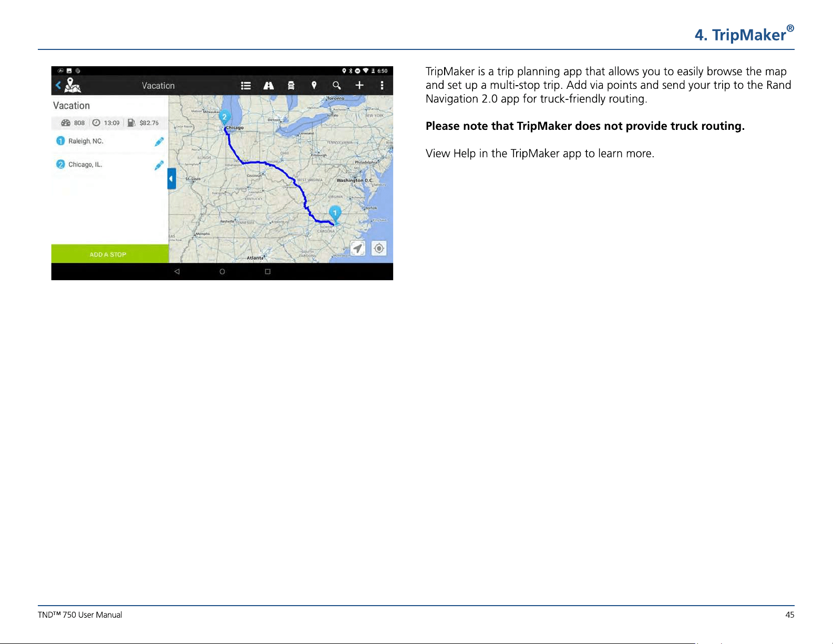
Task: Click the Atlanta label on the map
Action: coord(255,258)
